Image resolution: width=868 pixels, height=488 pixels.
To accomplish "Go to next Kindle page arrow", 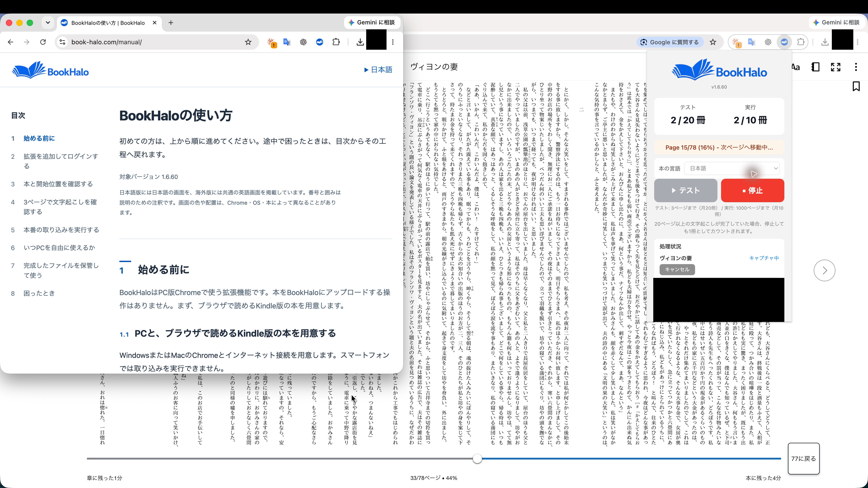I will pyautogui.click(x=824, y=270).
